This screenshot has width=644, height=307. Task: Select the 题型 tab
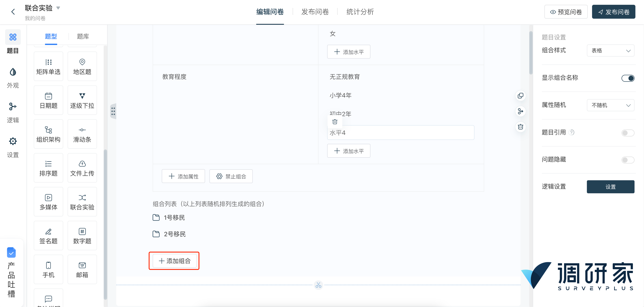51,37
